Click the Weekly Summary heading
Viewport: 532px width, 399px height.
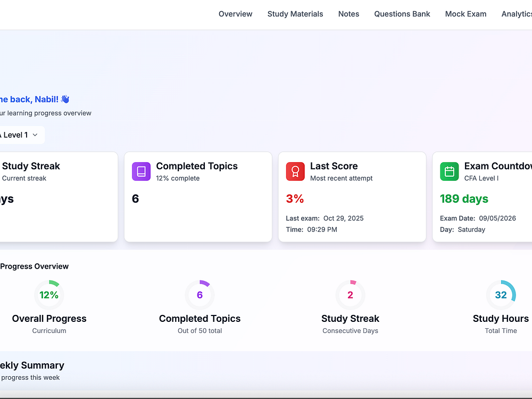tap(32, 365)
